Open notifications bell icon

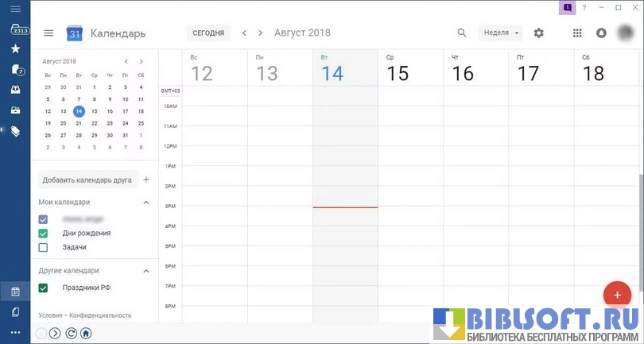(601, 33)
